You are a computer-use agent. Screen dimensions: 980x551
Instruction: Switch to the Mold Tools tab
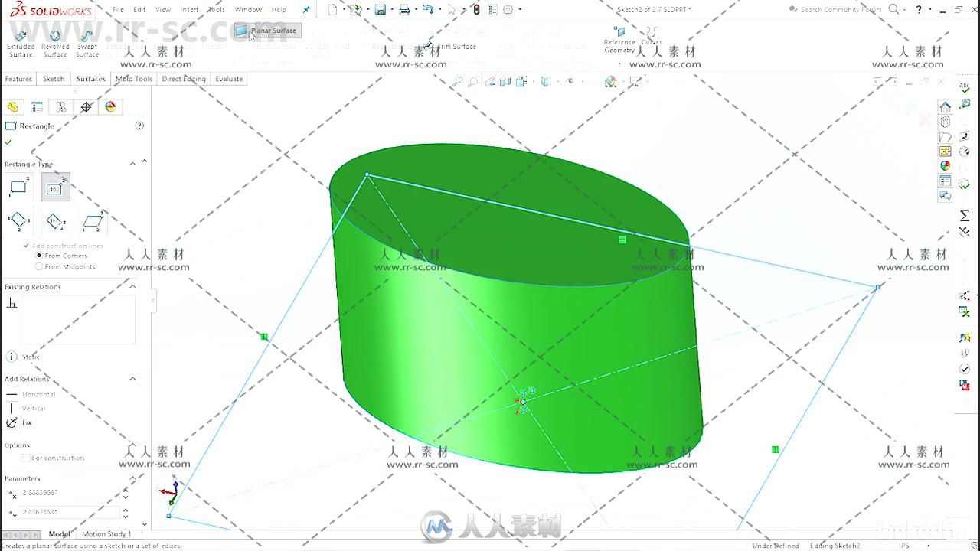tap(134, 79)
